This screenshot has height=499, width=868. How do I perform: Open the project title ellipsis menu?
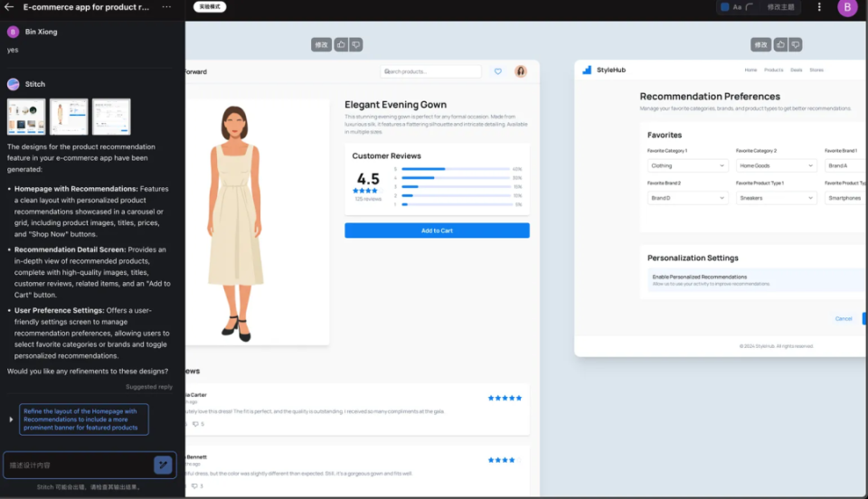pos(166,7)
